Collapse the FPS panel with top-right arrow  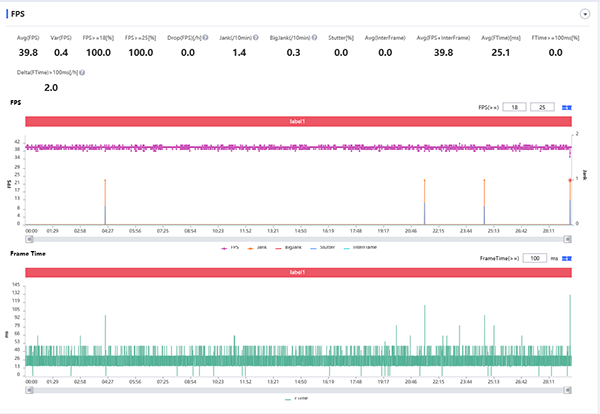(584, 15)
